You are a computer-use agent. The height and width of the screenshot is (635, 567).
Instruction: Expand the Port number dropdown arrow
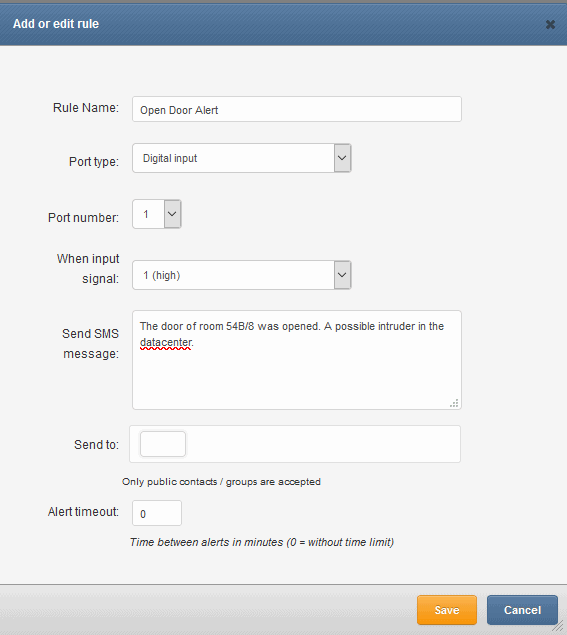pos(172,214)
